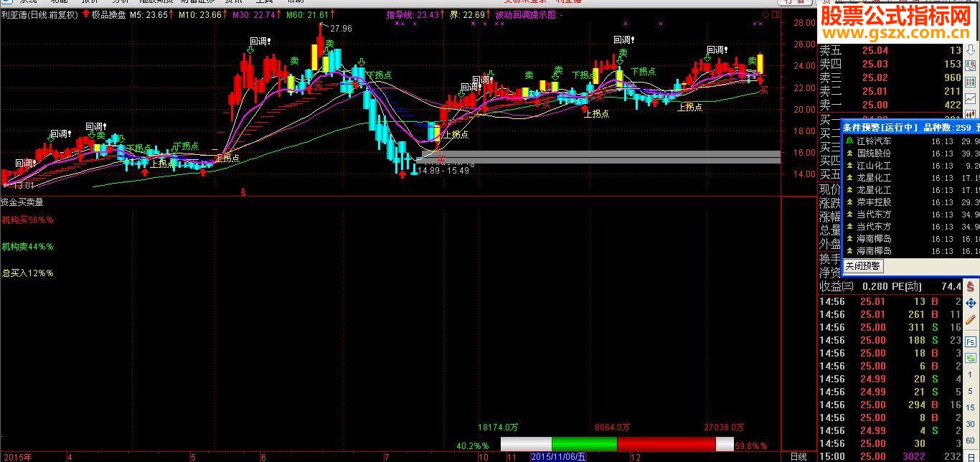Click the 15:00 trade row with 3022

click(x=890, y=456)
